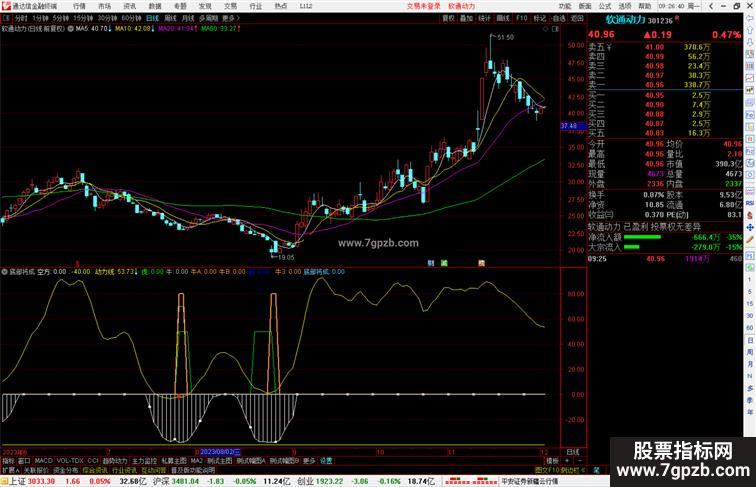Click the gear icon beside 底部转成 indicator name
Screen dimensions: 756x487
pos(5,272)
